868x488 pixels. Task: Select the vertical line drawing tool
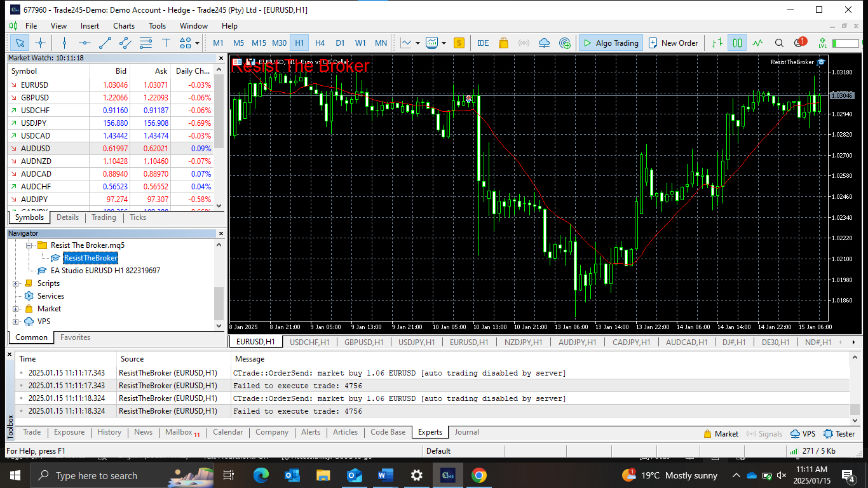(x=64, y=43)
